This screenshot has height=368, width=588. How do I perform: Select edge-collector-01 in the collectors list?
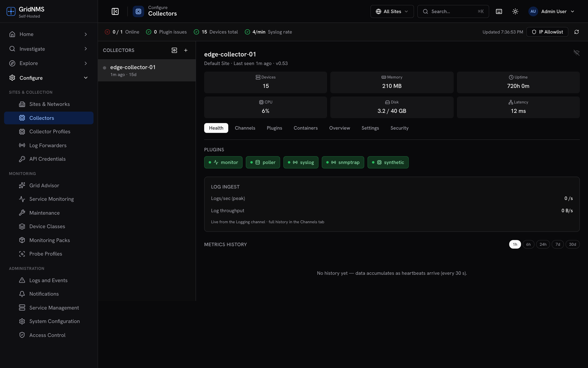147,70
